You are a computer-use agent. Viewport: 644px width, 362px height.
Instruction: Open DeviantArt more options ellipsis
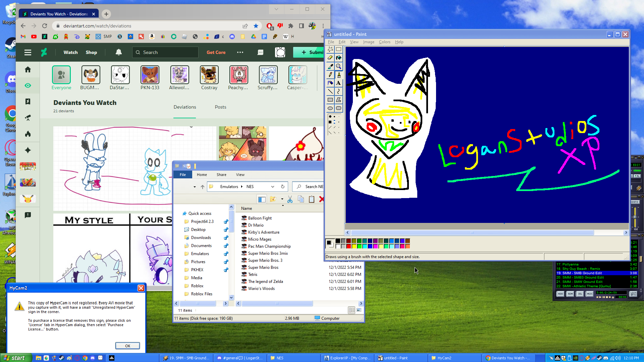[240, 52]
